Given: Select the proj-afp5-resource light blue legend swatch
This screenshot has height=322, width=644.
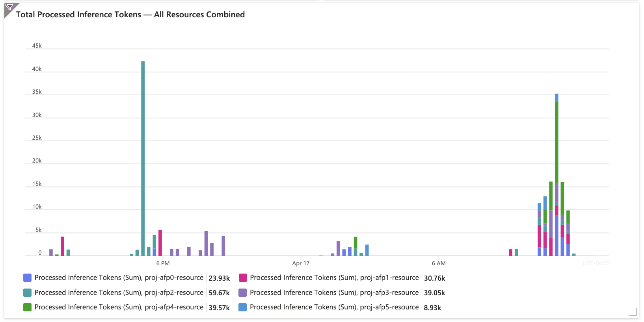Looking at the screenshot, I should [243, 307].
